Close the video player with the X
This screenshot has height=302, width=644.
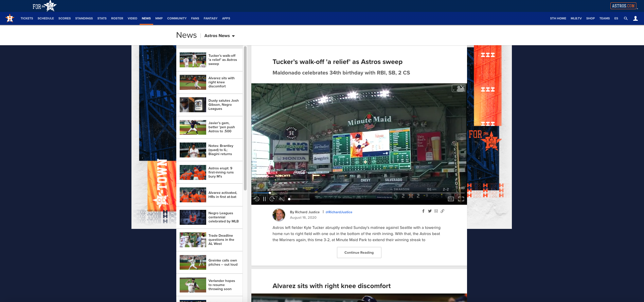(463, 87)
